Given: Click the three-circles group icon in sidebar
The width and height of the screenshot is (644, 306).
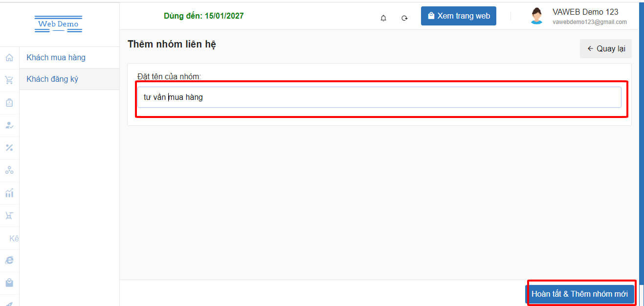Looking at the screenshot, I should pyautogui.click(x=9, y=170).
